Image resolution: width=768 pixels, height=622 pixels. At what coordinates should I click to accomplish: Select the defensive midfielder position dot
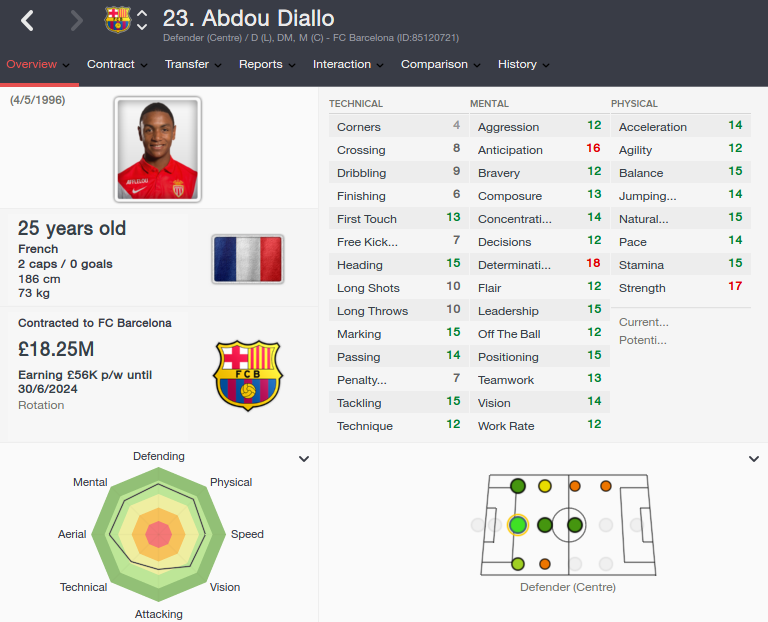pos(545,525)
